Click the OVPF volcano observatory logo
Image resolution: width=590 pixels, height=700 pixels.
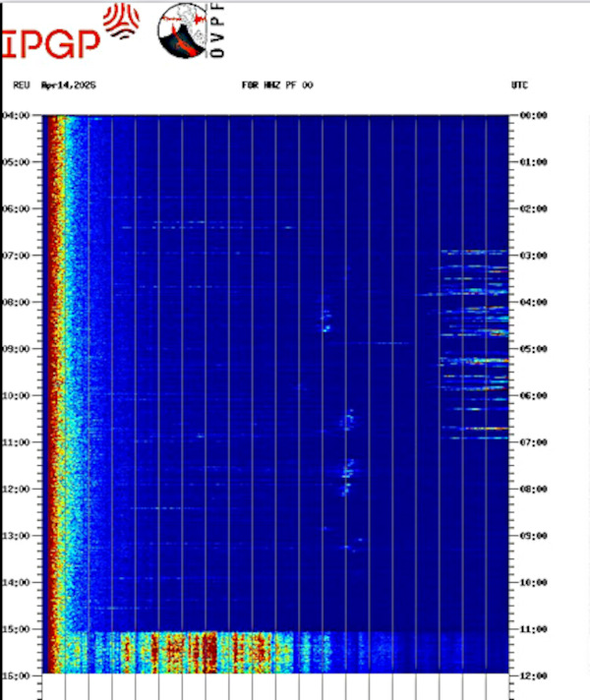pyautogui.click(x=182, y=29)
